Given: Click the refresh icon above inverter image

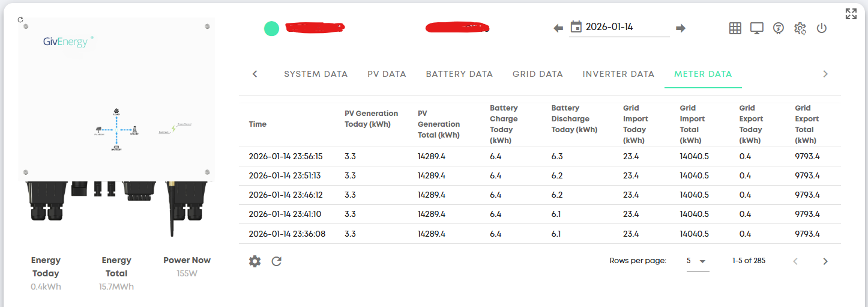Looking at the screenshot, I should 20,20.
